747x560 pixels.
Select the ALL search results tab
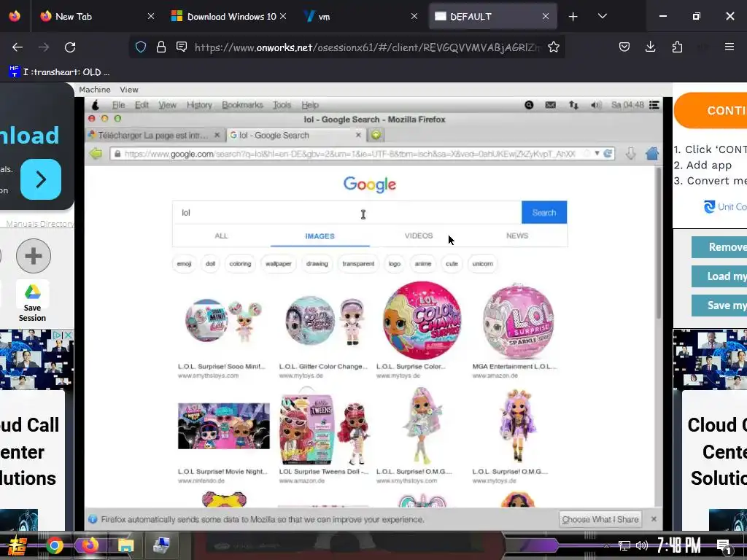click(221, 236)
